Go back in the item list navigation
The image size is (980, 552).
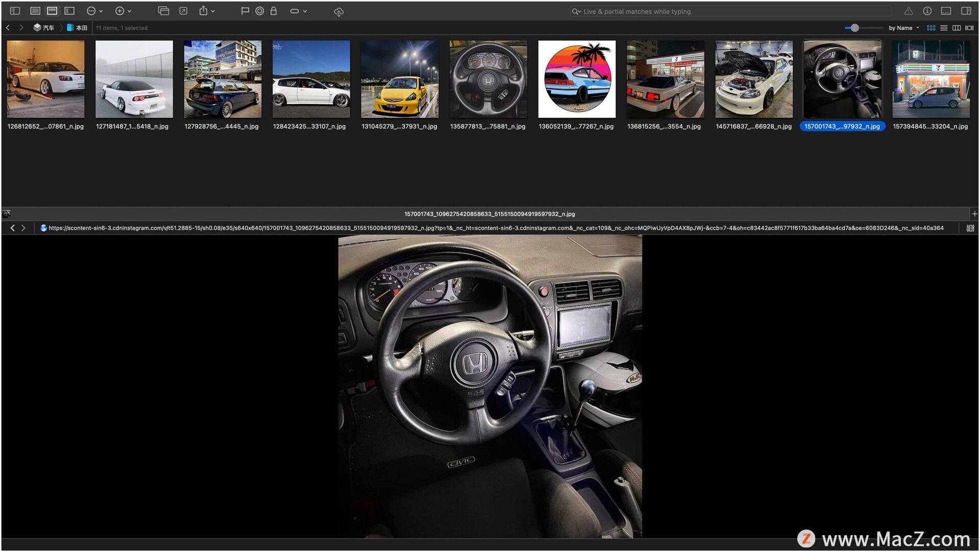(x=8, y=28)
